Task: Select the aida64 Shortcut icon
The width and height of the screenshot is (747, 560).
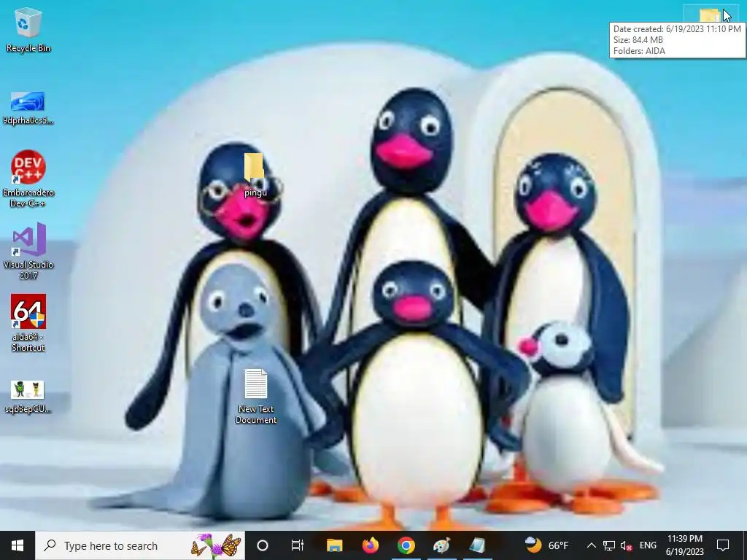Action: pyautogui.click(x=28, y=323)
